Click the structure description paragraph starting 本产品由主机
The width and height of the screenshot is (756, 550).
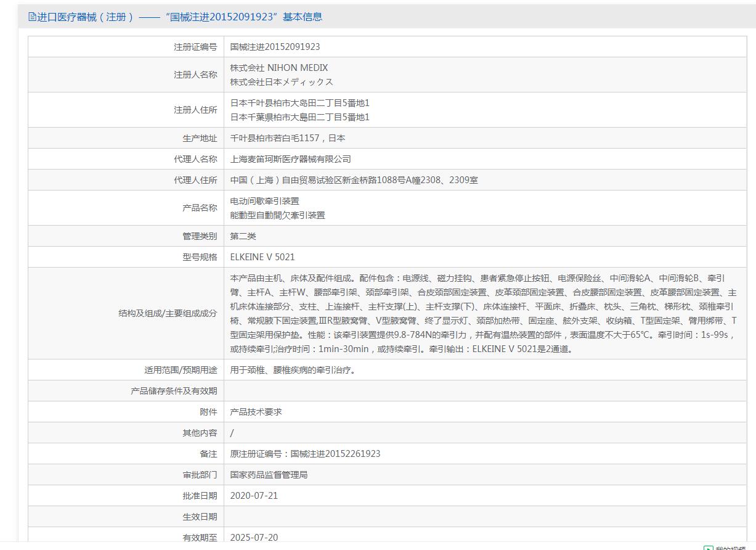coord(483,313)
